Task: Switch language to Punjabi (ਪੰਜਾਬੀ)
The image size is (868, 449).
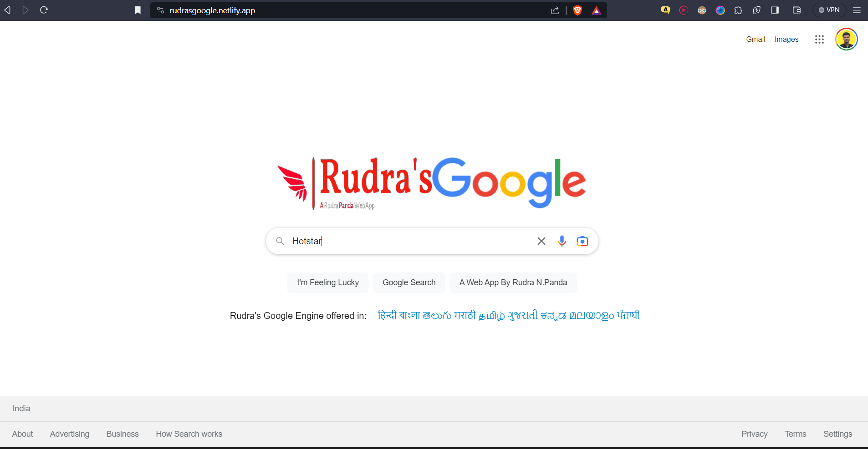Action: [x=628, y=315]
